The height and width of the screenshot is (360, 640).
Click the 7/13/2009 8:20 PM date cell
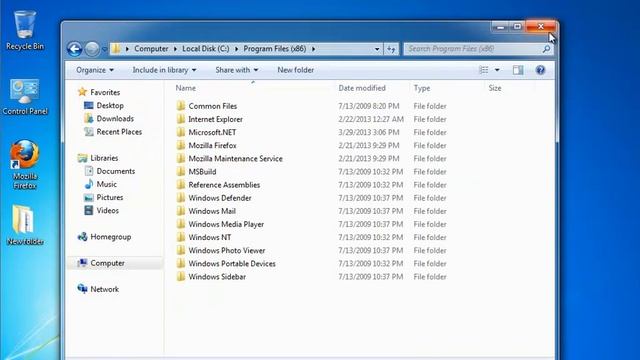point(369,106)
